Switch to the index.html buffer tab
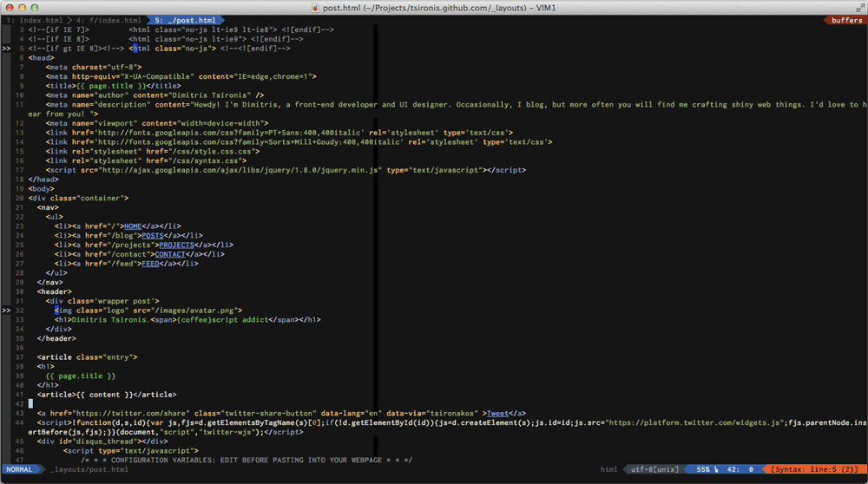The height and width of the screenshot is (484, 868). (35, 20)
